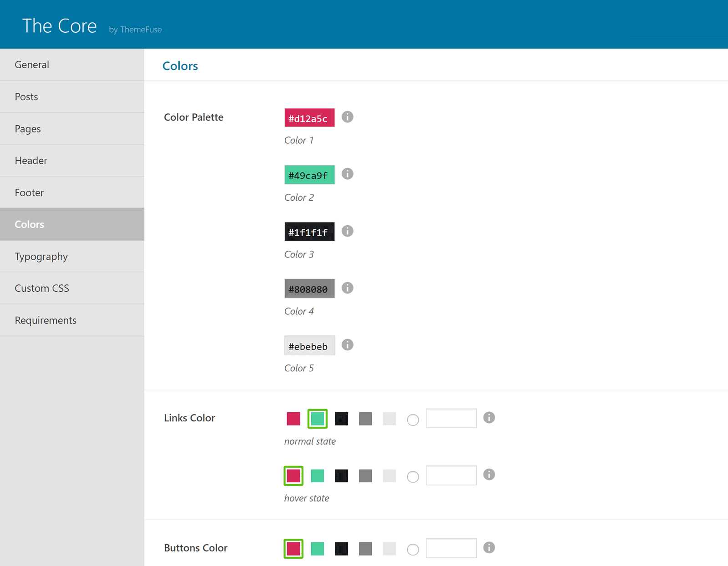
Task: Open the Requirements section
Action: (x=45, y=320)
